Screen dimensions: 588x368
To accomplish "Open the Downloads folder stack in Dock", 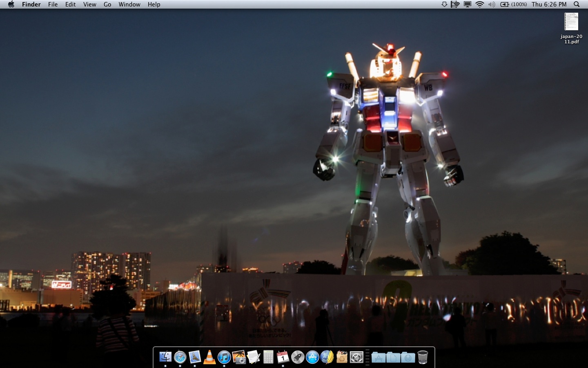I will tap(408, 357).
